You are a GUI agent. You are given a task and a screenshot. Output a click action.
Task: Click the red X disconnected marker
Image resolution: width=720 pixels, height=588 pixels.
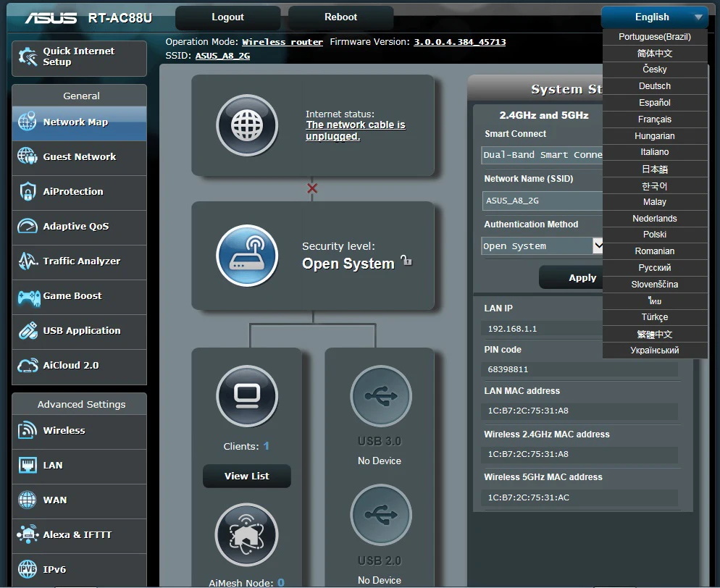(x=312, y=188)
